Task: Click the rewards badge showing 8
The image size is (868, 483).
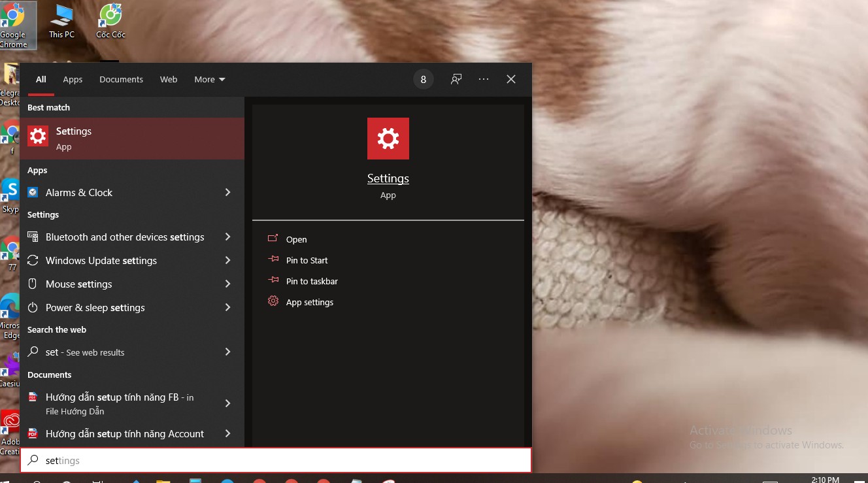Action: point(424,79)
